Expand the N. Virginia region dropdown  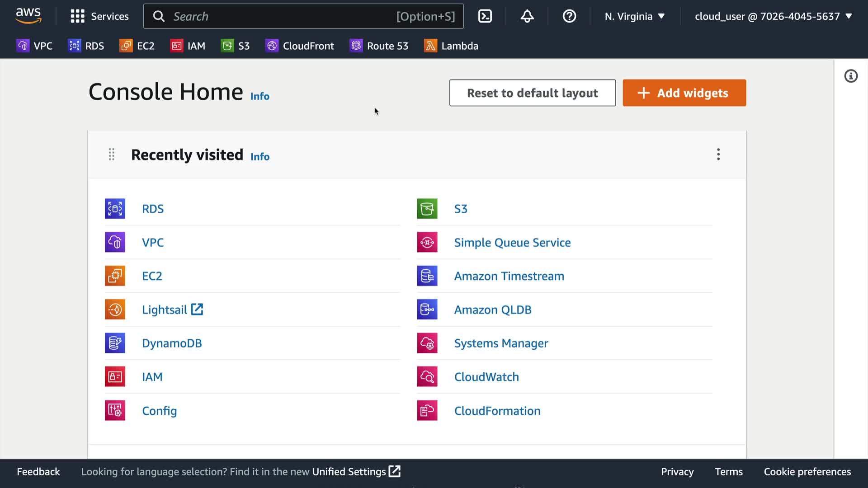(635, 16)
